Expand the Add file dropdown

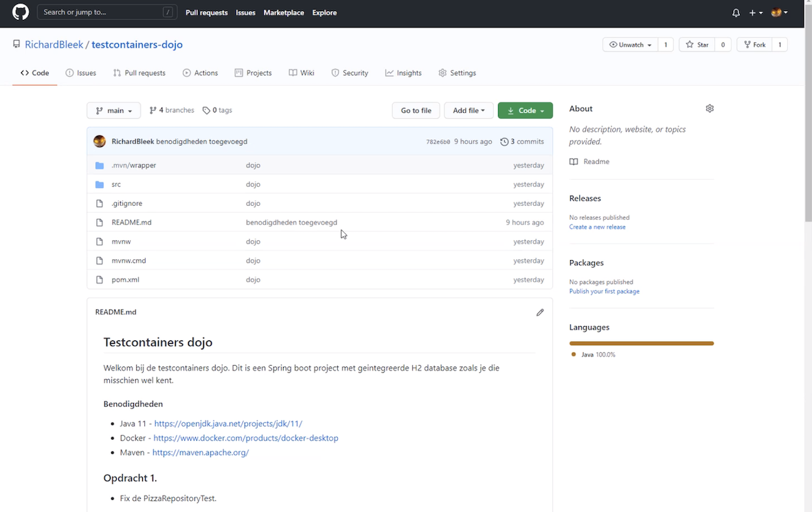point(469,110)
